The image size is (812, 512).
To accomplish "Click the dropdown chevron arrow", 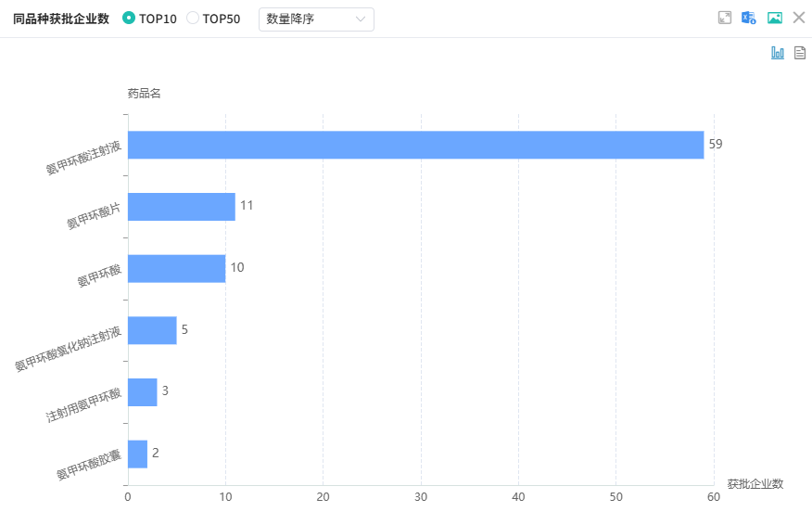I will pos(361,19).
